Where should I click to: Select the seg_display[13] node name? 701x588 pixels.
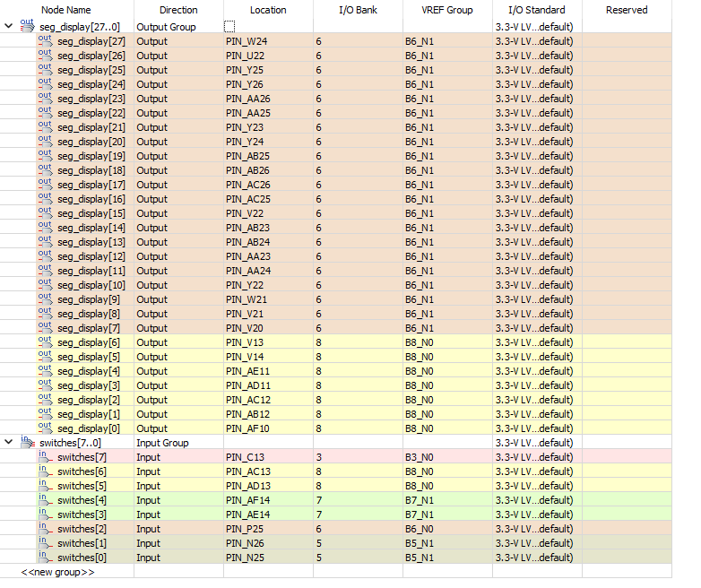tap(91, 242)
